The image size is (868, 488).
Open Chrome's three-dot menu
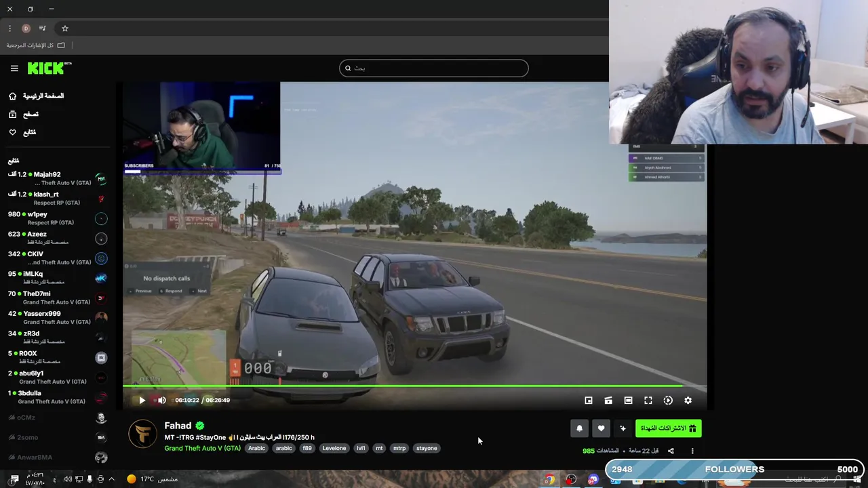pyautogui.click(x=9, y=28)
